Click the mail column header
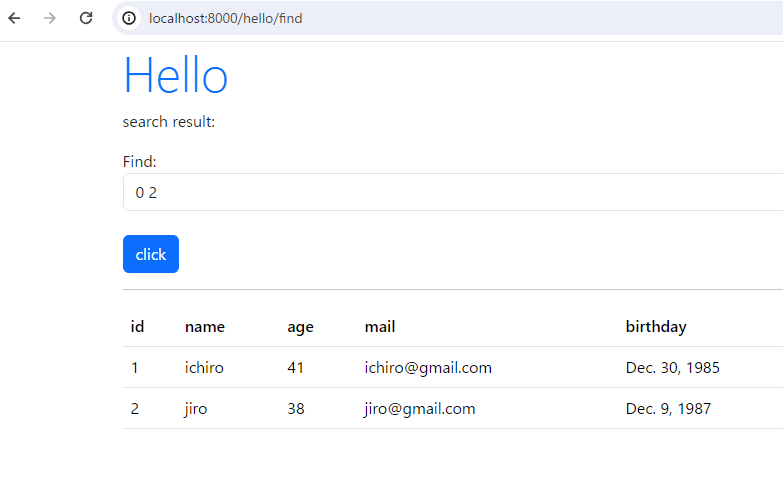This screenshot has height=492, width=783. click(380, 327)
